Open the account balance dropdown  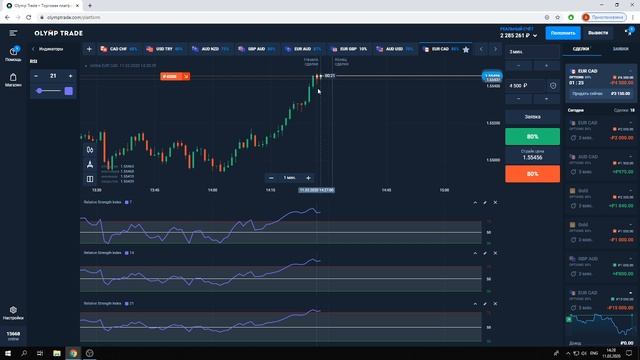519,33
